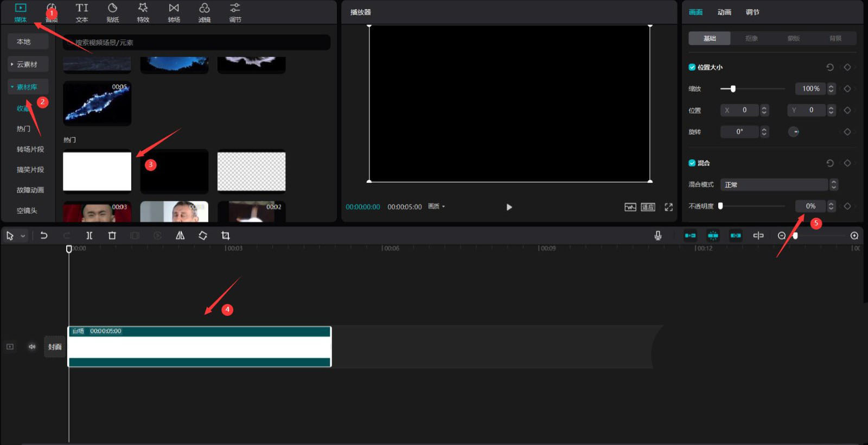Open the Transitions (转场) panel
Image resolution: width=868 pixels, height=445 pixels.
pos(174,12)
